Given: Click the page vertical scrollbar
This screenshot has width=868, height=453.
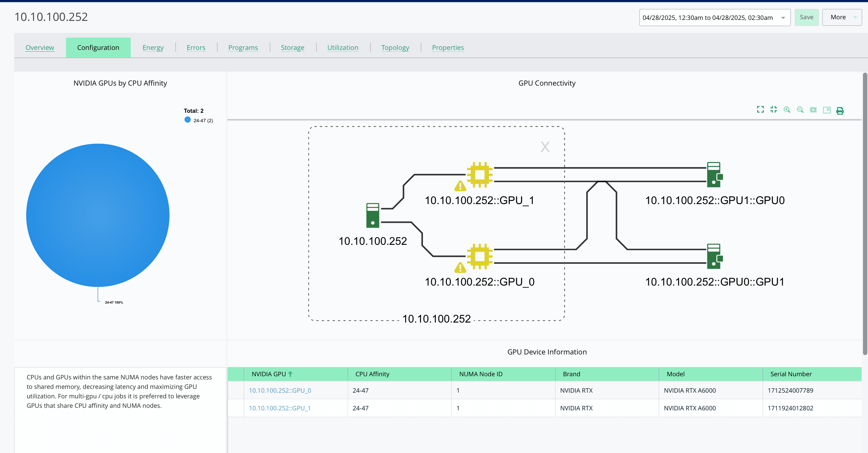Looking at the screenshot, I should (x=865, y=214).
